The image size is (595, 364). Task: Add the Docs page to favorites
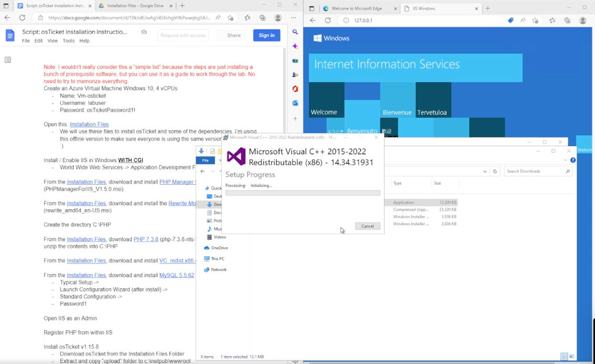pyautogui.click(x=230, y=17)
